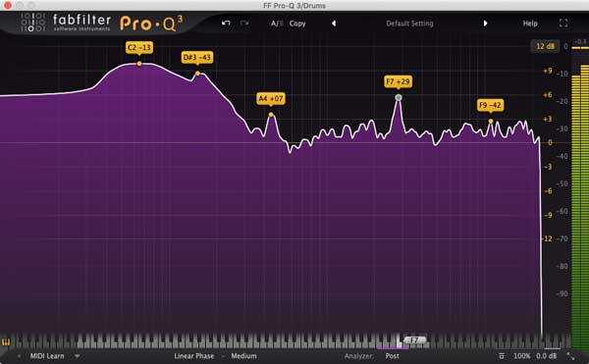Expand the MIDI Learn dropdown arrow

pyautogui.click(x=77, y=356)
